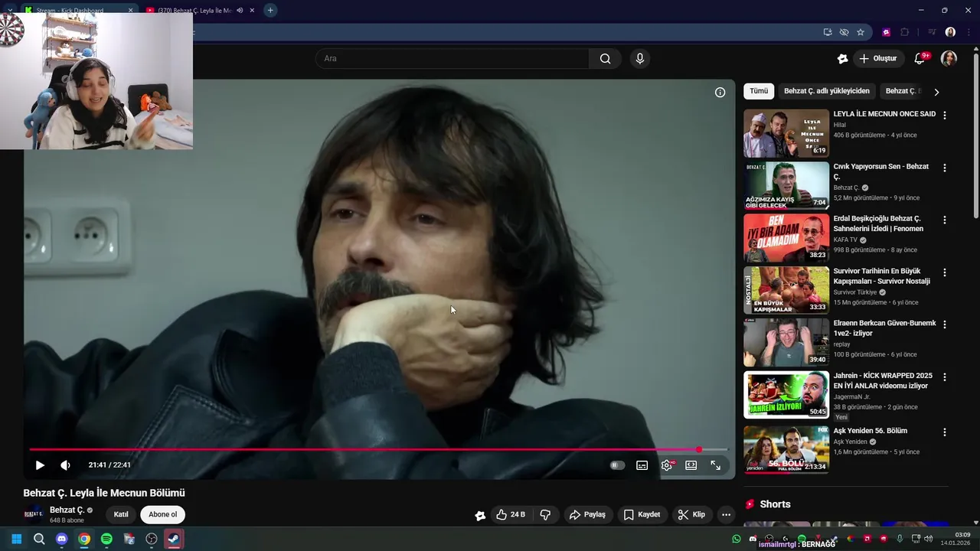Click the YouTube search magnifier button

click(605, 59)
